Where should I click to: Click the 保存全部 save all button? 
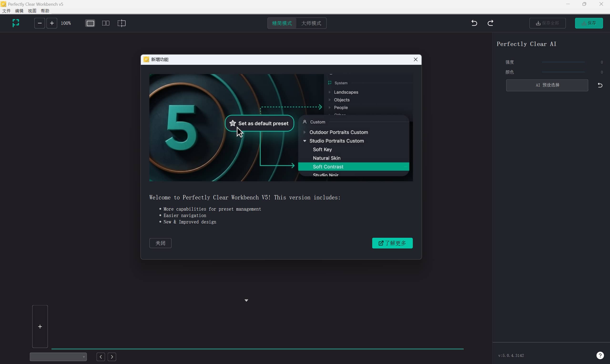coord(548,23)
